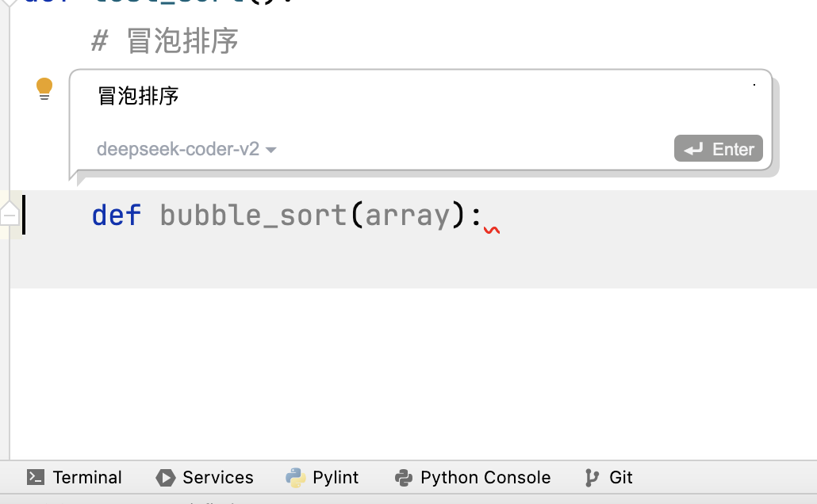The image size is (817, 504).
Task: Click the yellow lightbulb intention icon
Action: [x=44, y=89]
